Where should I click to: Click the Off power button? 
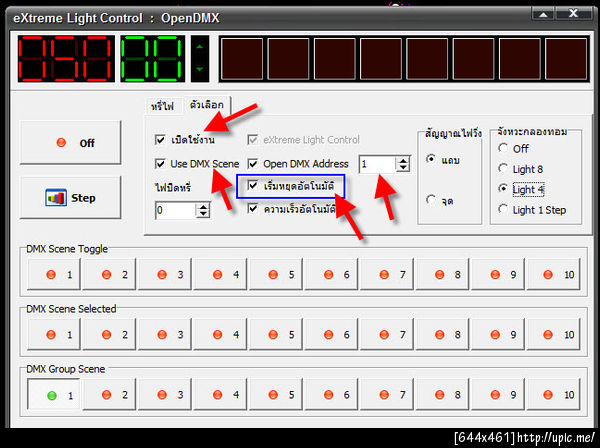click(x=70, y=143)
